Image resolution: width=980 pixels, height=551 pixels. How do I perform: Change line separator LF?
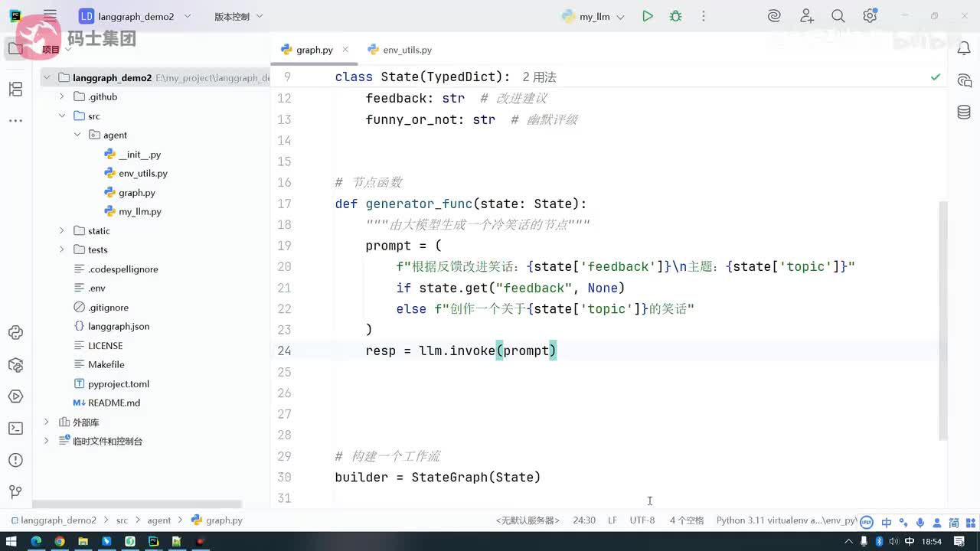[x=612, y=520]
